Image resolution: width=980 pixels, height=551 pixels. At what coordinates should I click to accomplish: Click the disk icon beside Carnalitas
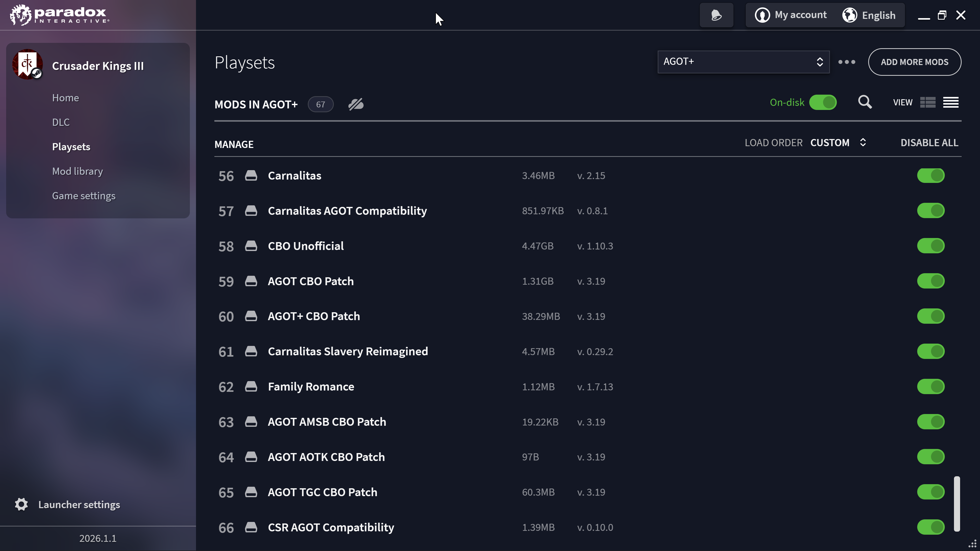(251, 176)
